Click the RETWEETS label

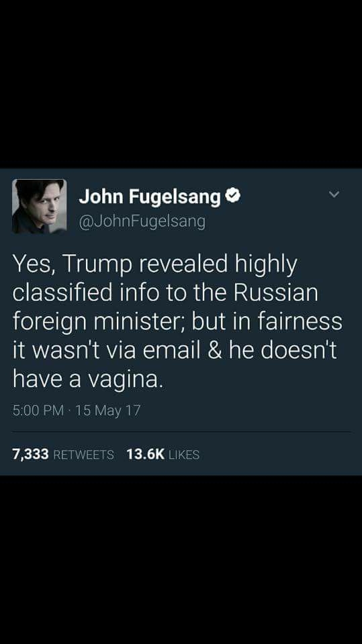pyautogui.click(x=84, y=455)
